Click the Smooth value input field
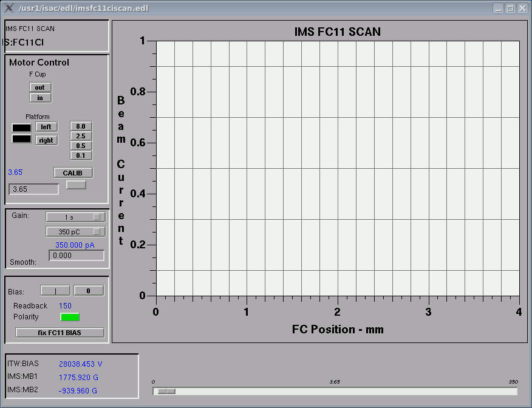Screen dimensions: 532x408 coord(77,256)
